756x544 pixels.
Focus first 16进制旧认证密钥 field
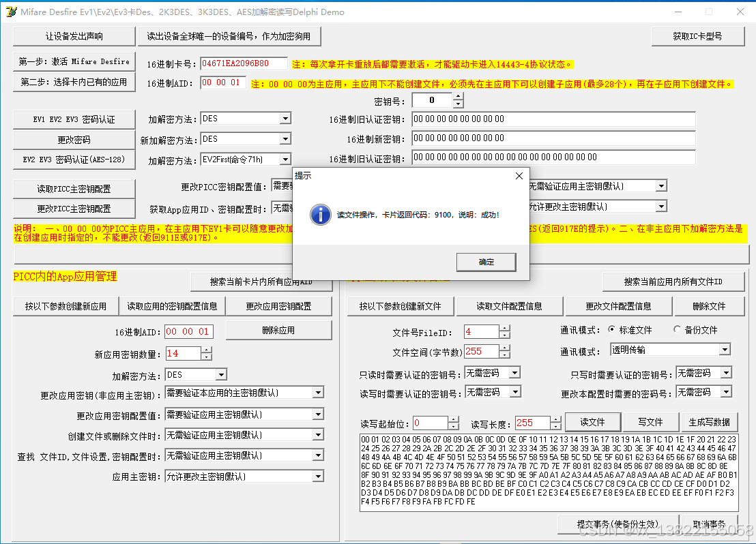(553, 119)
